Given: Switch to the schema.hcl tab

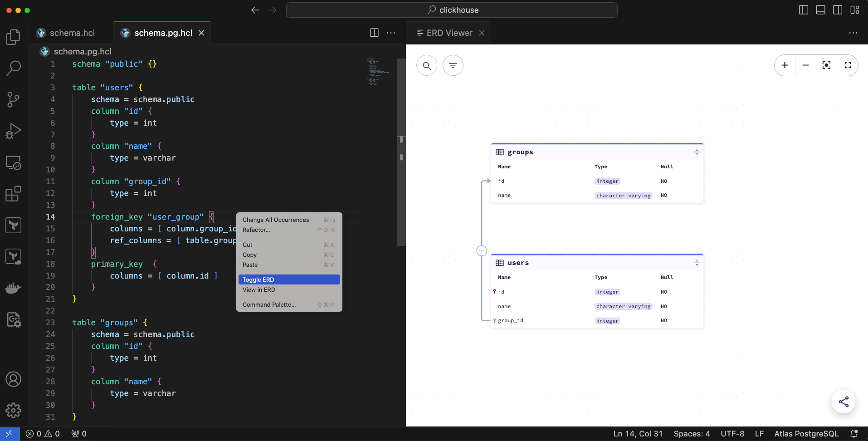Looking at the screenshot, I should (73, 33).
